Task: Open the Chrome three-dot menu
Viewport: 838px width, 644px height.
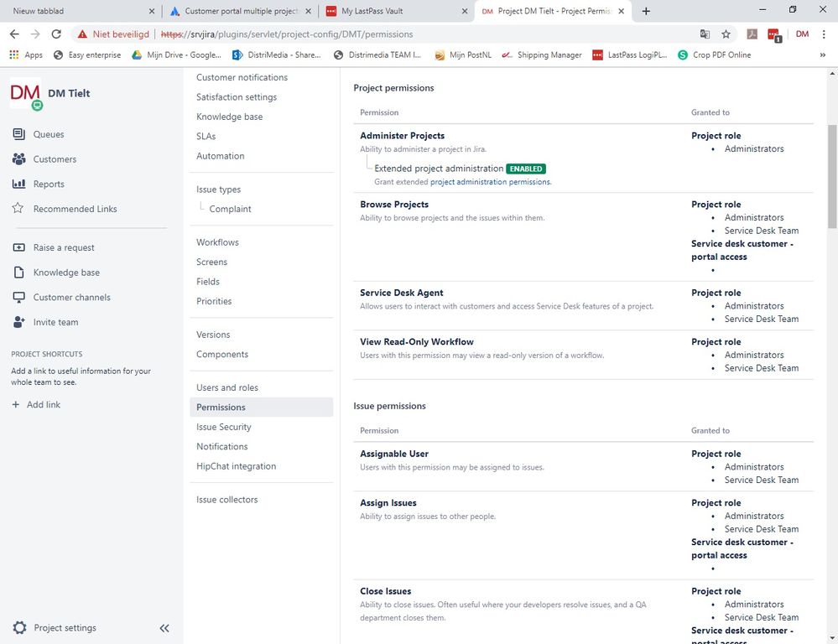Action: click(824, 34)
